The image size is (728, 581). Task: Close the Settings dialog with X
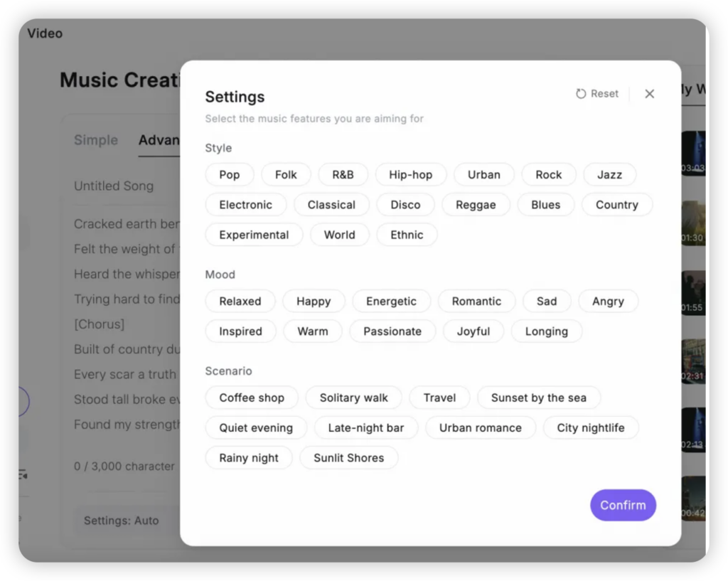(x=649, y=94)
